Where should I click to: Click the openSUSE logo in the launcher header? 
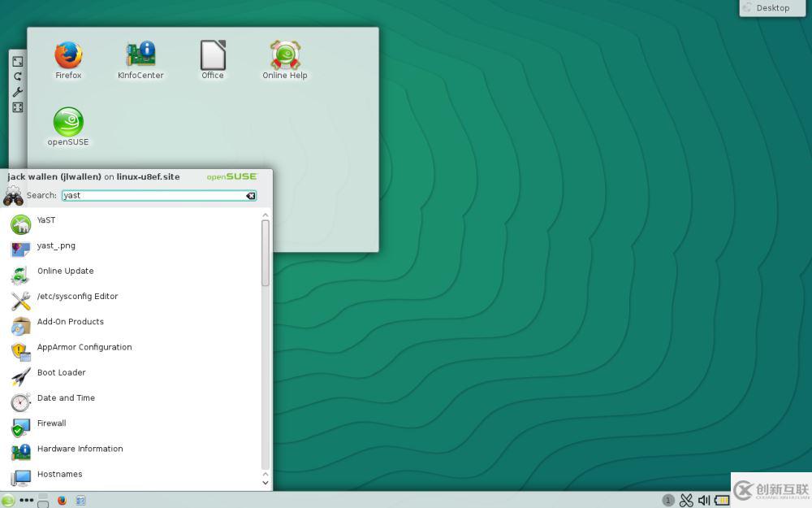click(x=232, y=176)
